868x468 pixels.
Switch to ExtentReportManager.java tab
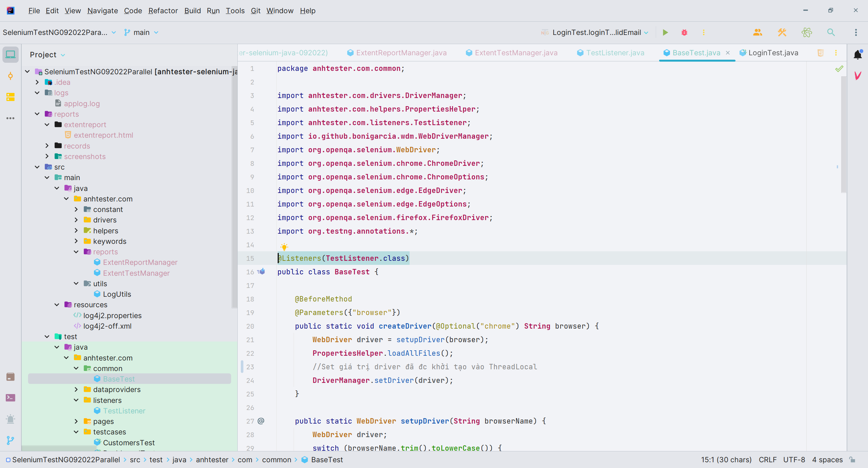(397, 53)
